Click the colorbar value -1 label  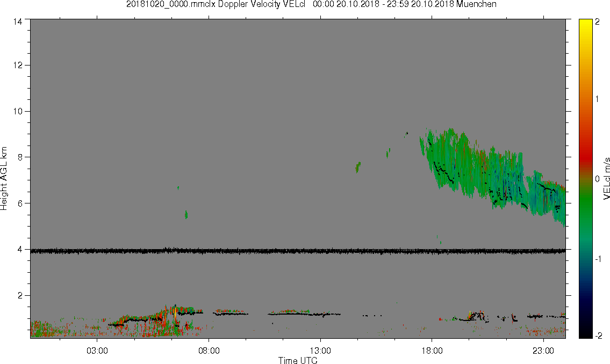pos(598,259)
